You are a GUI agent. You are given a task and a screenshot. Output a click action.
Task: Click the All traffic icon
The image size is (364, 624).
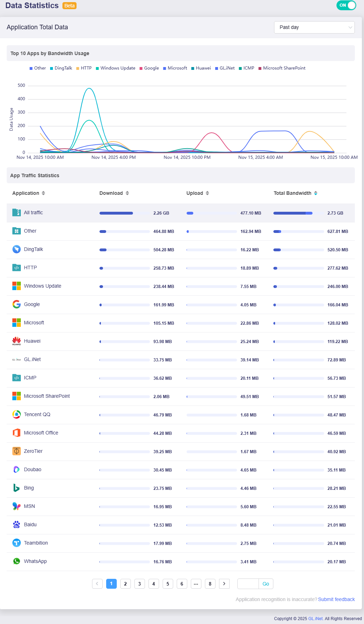click(x=17, y=212)
